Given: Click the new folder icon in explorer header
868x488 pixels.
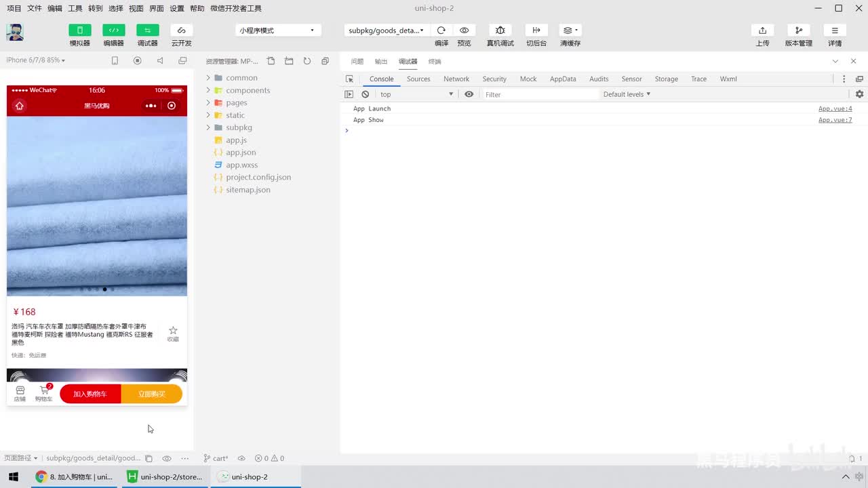Looking at the screenshot, I should 289,61.
